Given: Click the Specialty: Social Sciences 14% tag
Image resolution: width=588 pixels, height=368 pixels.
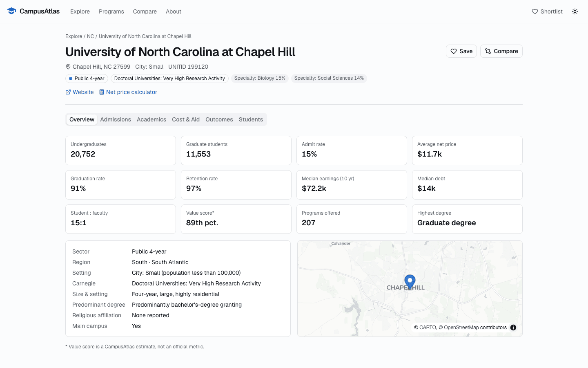Looking at the screenshot, I should 329,78.
